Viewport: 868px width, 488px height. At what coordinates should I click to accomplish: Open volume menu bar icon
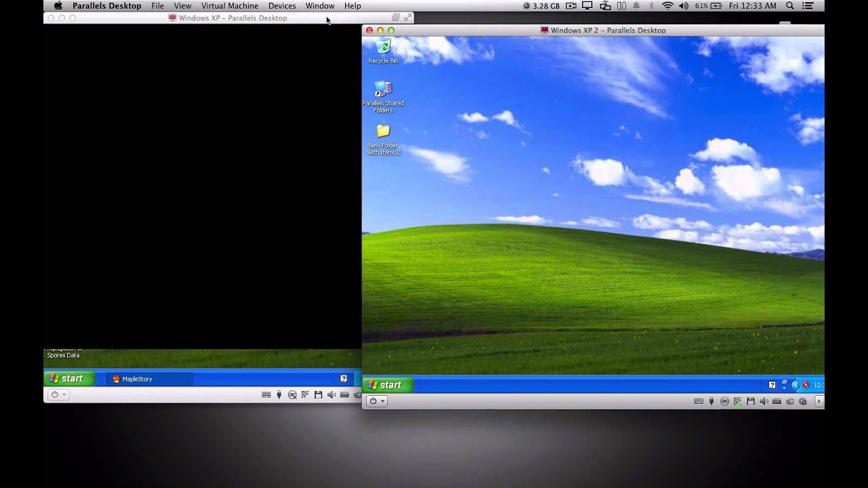(684, 5)
